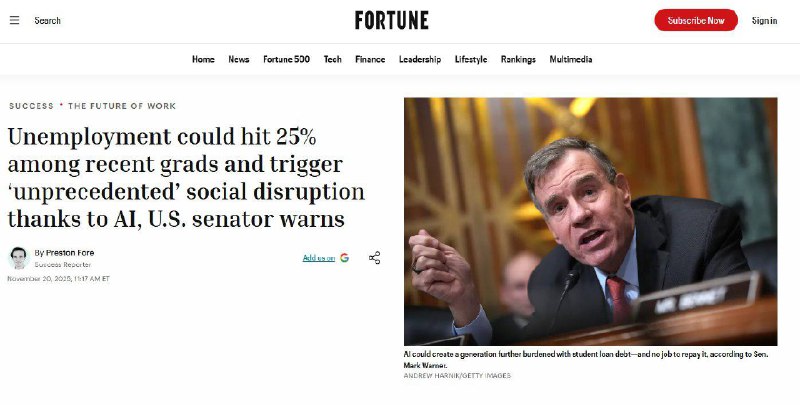The image size is (800, 405).
Task: Click the share icon beside the byline
Action: 375,258
